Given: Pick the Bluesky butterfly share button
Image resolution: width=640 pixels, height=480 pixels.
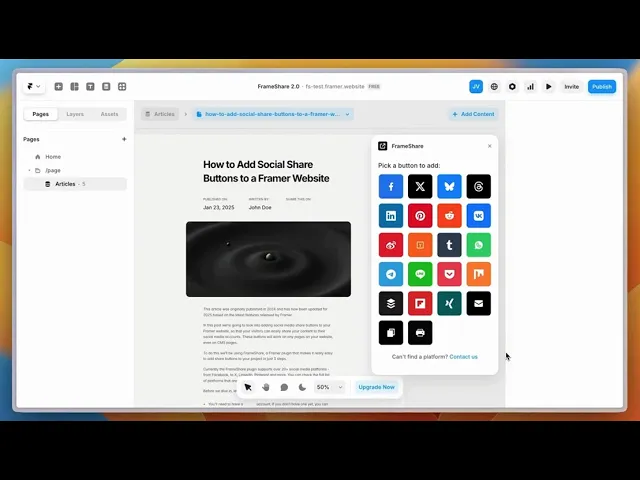Looking at the screenshot, I should coord(449,187).
